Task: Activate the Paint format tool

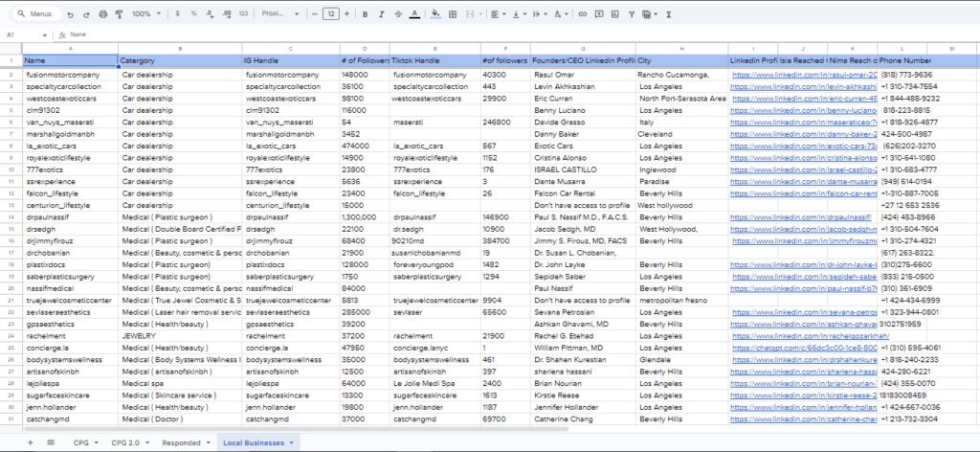Action: click(x=119, y=13)
